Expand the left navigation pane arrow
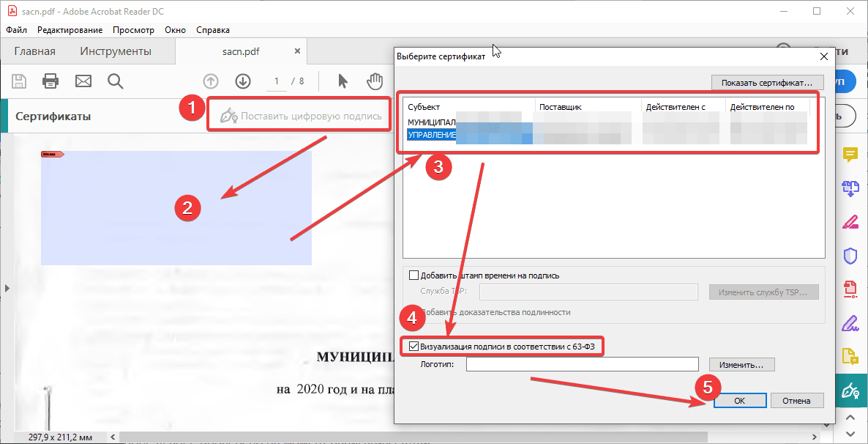This screenshot has height=444, width=868. tap(7, 289)
